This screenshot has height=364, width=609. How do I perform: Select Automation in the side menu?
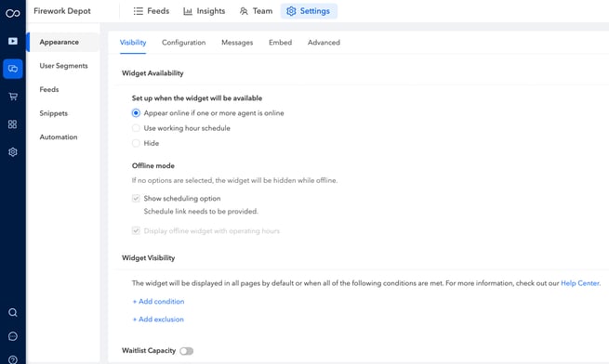[x=59, y=137]
